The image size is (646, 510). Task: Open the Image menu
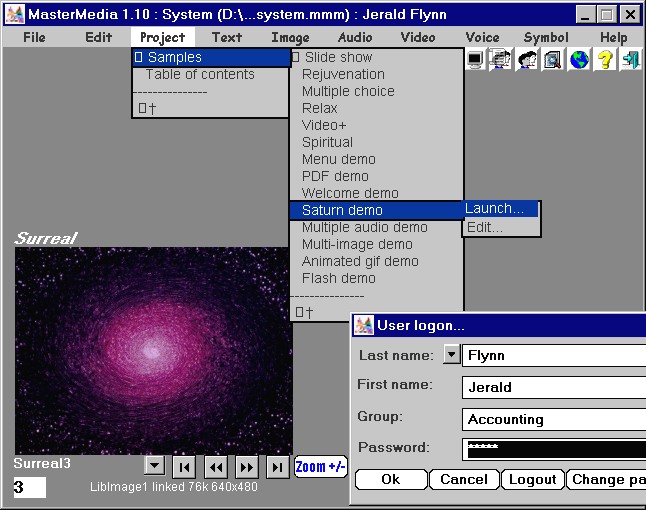tap(290, 37)
